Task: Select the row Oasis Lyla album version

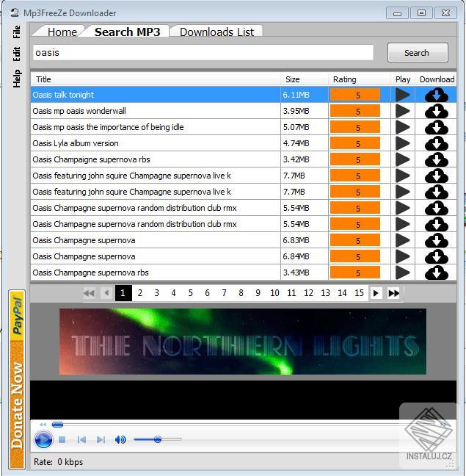Action: [x=244, y=143]
